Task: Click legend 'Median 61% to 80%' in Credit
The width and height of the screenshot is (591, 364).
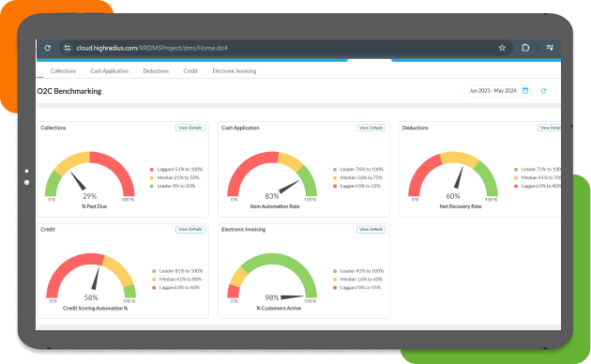Action: (176, 280)
